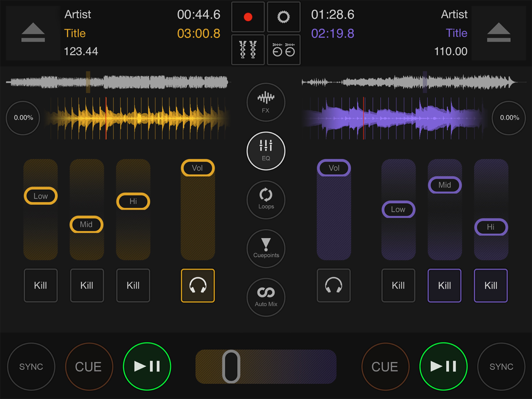Eject the left deck's track
This screenshot has width=532, height=399.
coord(32,32)
